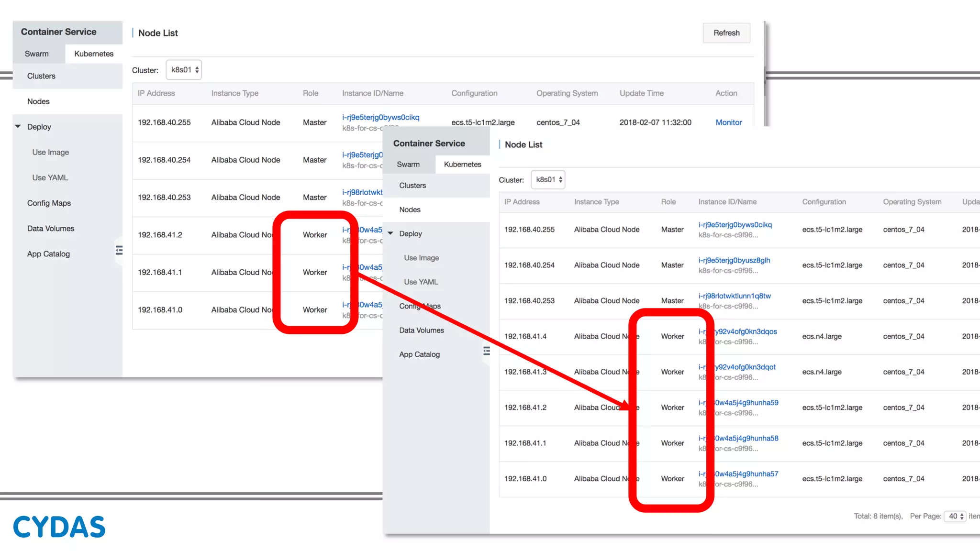The image size is (980, 551).
Task: Open Use YAML under Deploy
Action: tap(50, 177)
